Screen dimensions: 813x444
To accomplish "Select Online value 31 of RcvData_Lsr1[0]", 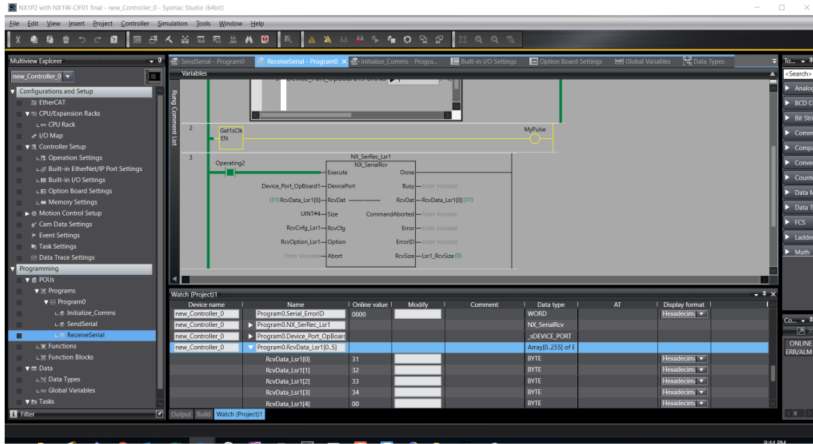I will tap(355, 359).
